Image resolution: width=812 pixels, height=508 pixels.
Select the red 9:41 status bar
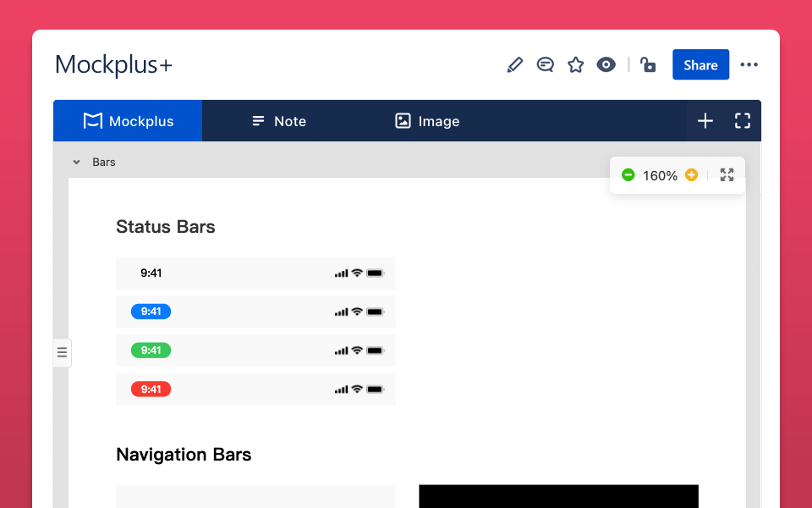(x=255, y=389)
